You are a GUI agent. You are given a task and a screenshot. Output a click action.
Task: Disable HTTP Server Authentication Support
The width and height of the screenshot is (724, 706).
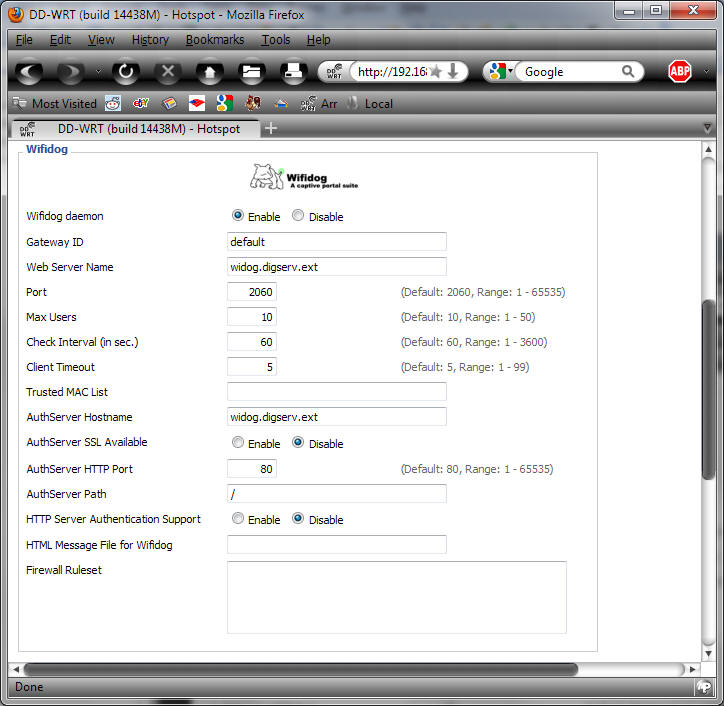[x=298, y=519]
